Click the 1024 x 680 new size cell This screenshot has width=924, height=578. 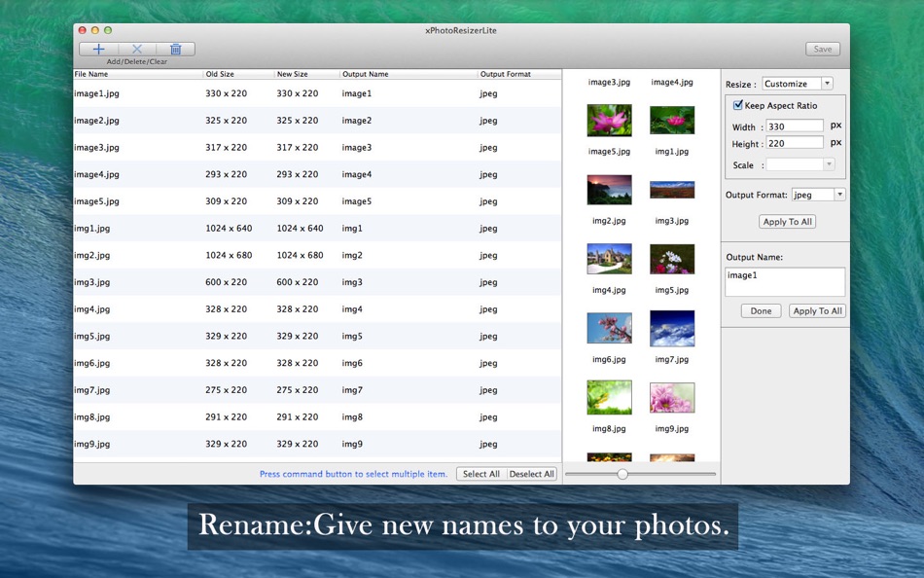(300, 255)
